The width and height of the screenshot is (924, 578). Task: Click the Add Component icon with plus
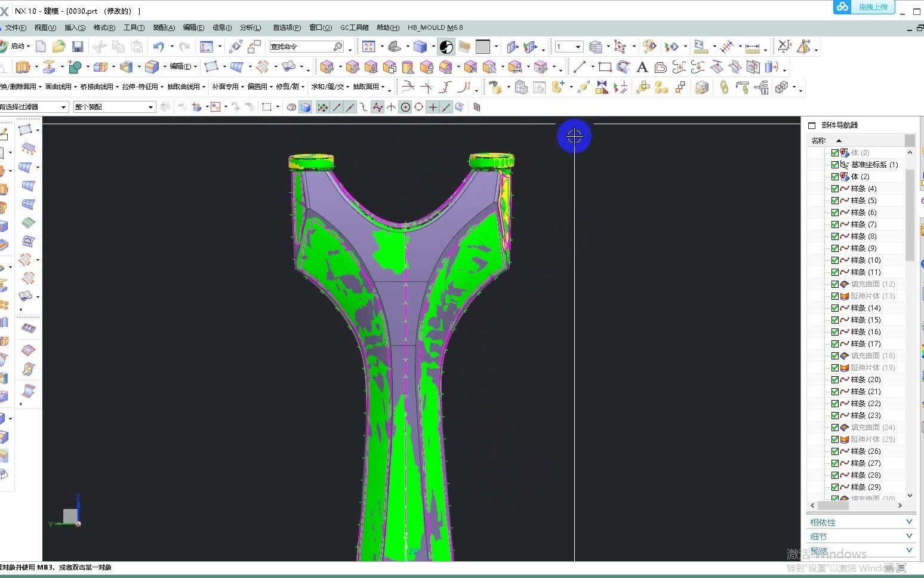point(558,87)
